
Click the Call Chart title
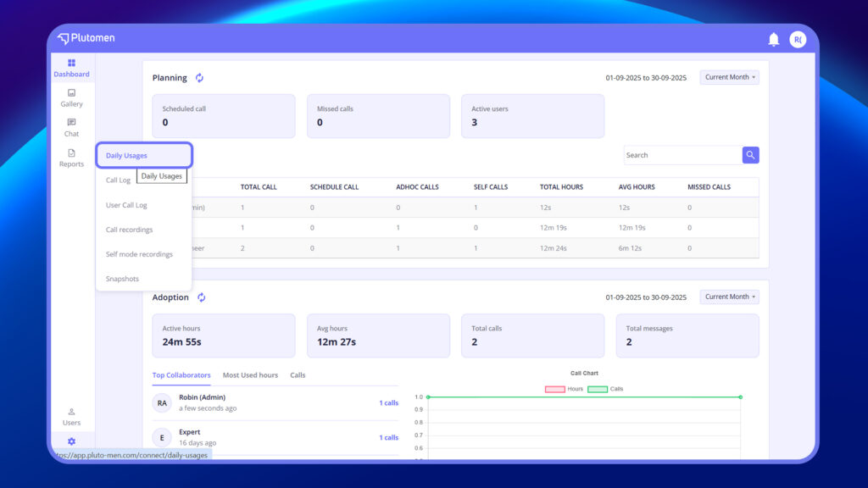[x=584, y=374]
